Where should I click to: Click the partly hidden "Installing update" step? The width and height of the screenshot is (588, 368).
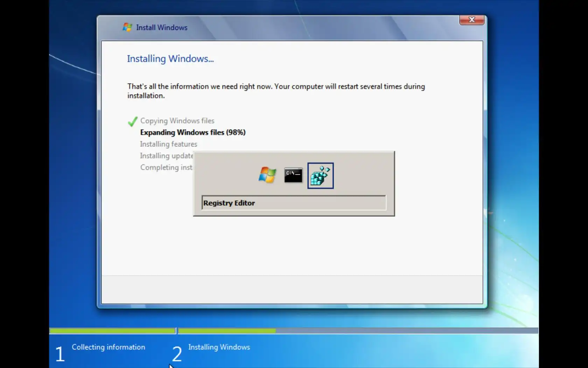tap(167, 156)
